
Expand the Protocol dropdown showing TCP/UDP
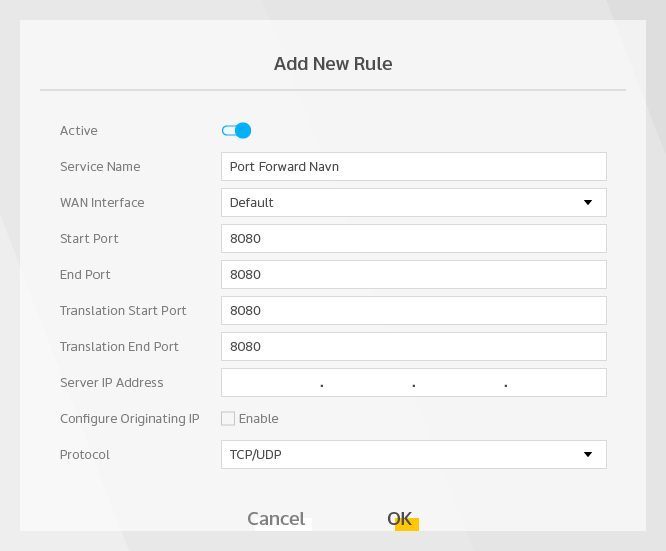pos(400,455)
